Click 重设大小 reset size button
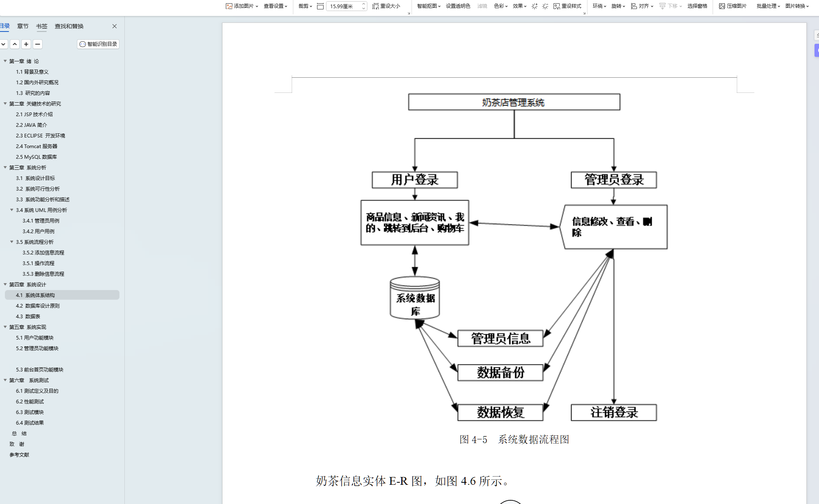The height and width of the screenshot is (504, 819). [386, 6]
